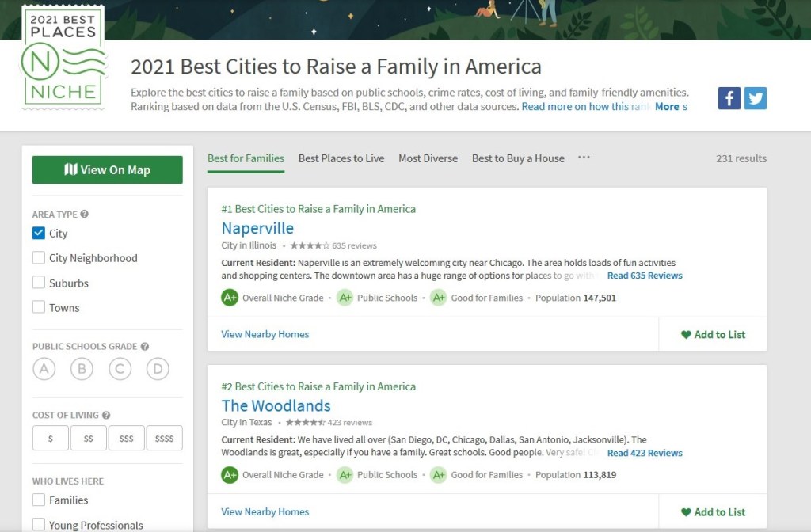Click the Facebook share icon
The height and width of the screenshot is (532, 811).
coord(729,98)
